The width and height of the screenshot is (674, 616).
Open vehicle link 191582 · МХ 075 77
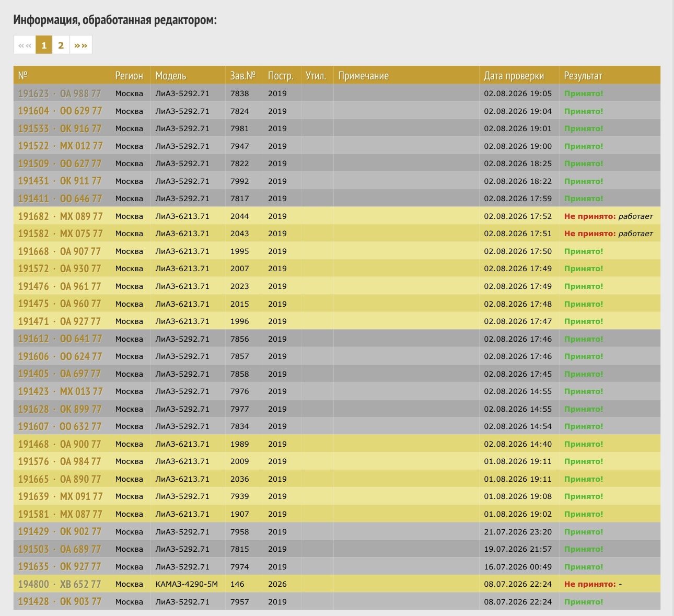click(x=61, y=234)
